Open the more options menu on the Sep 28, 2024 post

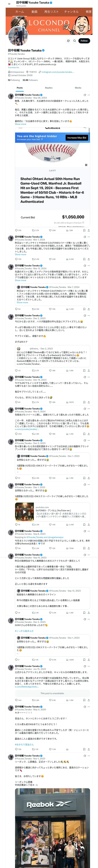(x=89, y=95)
